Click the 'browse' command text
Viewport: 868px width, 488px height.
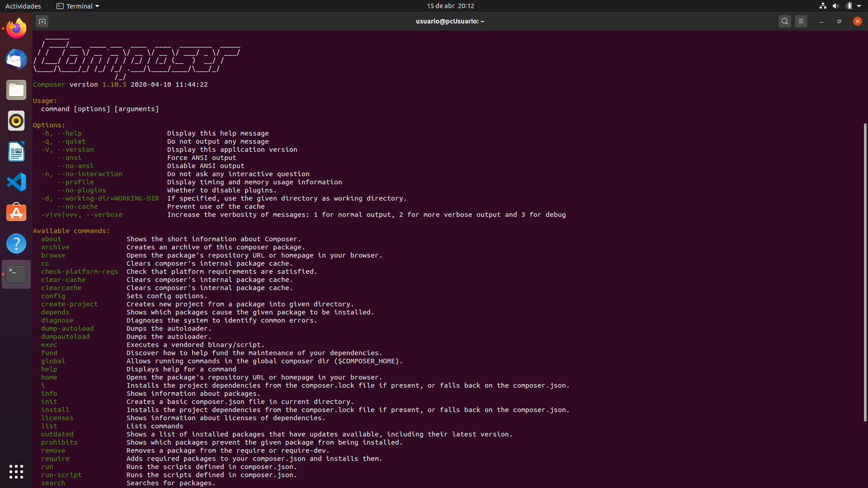[x=53, y=255]
